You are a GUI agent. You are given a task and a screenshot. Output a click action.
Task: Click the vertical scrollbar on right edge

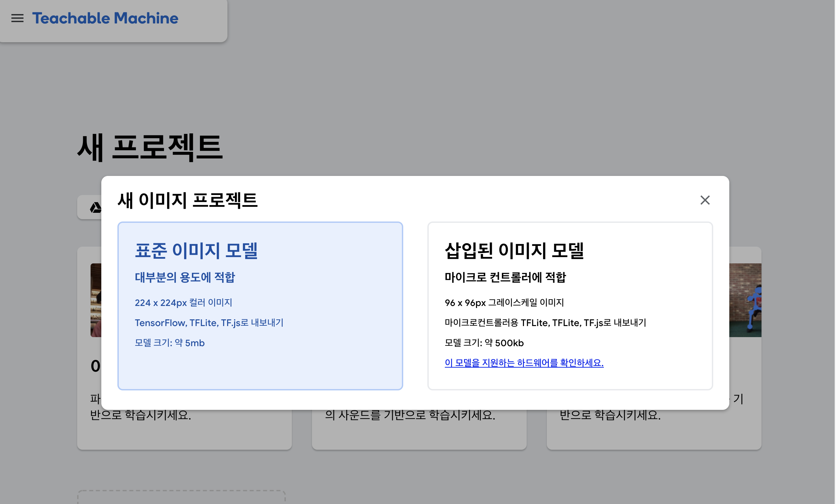[837, 252]
